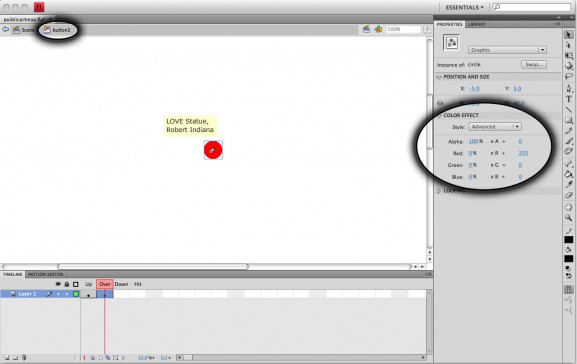Select the Text tool
Viewport: 577px width, 364px height.
tap(569, 99)
